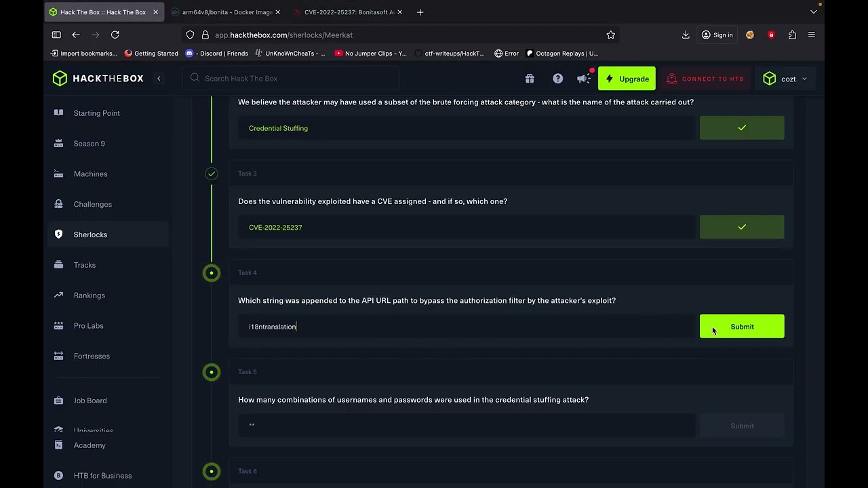This screenshot has height=488, width=868.
Task: Click the Sign in button in toolbar
Action: [x=717, y=35]
